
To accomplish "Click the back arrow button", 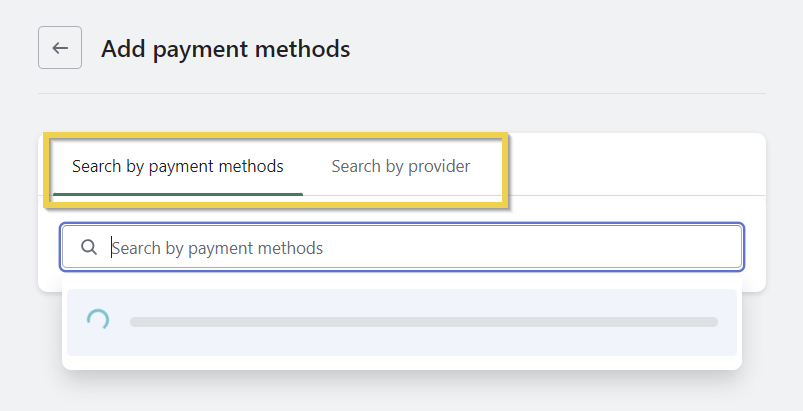I will 60,48.
